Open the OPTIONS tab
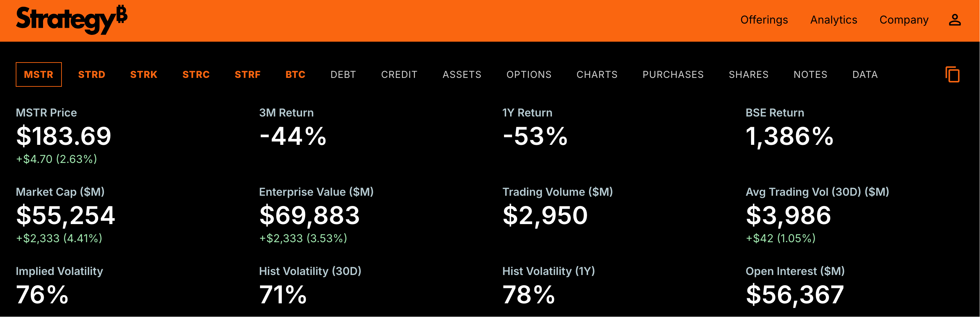The width and height of the screenshot is (980, 317). pos(529,74)
